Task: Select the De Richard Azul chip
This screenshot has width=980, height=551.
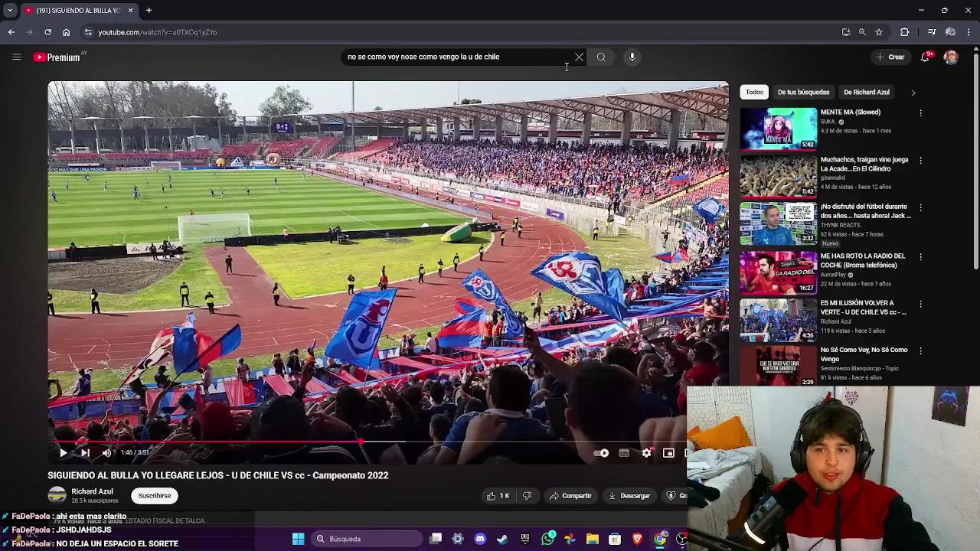Action: pos(867,92)
